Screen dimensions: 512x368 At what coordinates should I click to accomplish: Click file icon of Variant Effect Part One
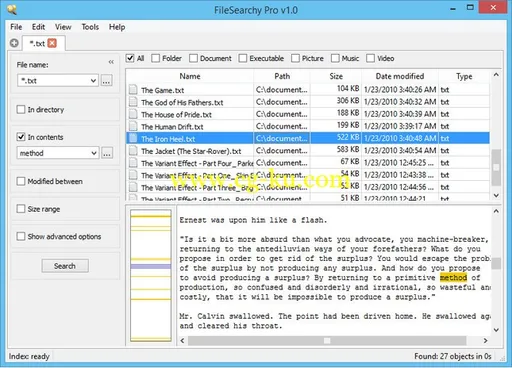pos(133,175)
